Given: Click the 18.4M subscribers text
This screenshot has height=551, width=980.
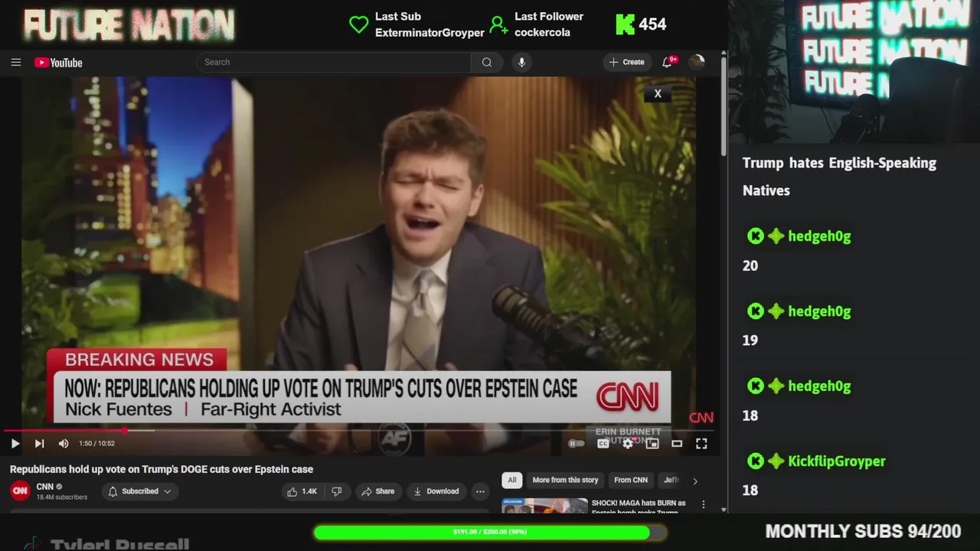Looking at the screenshot, I should click(62, 497).
